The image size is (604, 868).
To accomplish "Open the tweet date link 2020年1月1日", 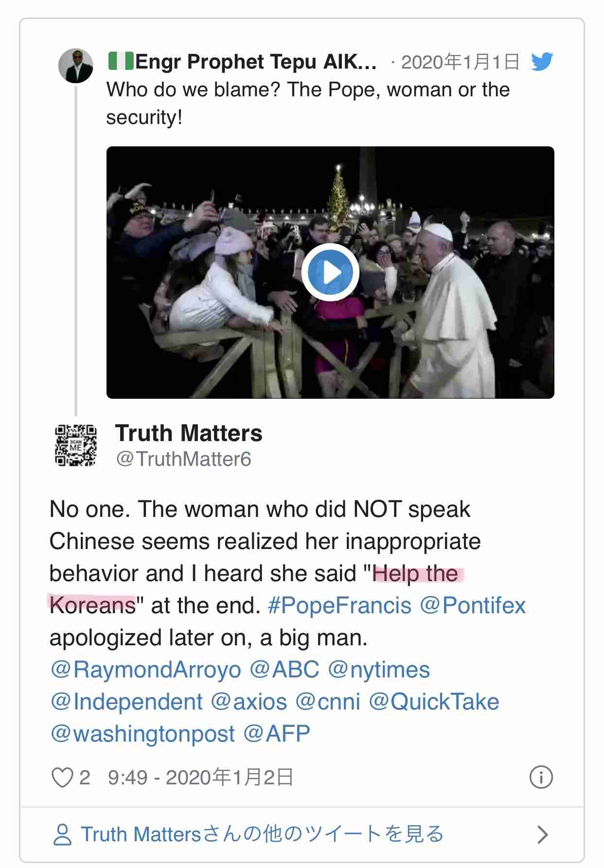I will click(462, 62).
